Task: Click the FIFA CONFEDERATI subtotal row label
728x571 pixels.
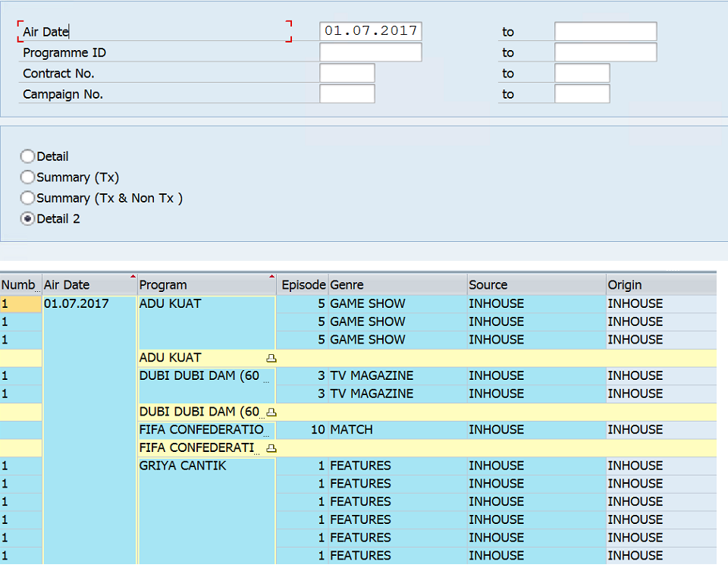Action: point(197,448)
